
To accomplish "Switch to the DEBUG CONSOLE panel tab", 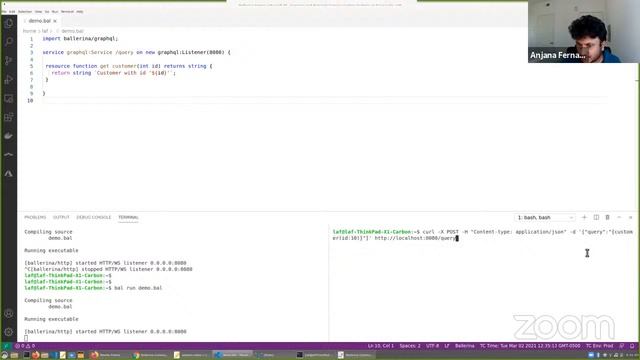I will 93,218.
